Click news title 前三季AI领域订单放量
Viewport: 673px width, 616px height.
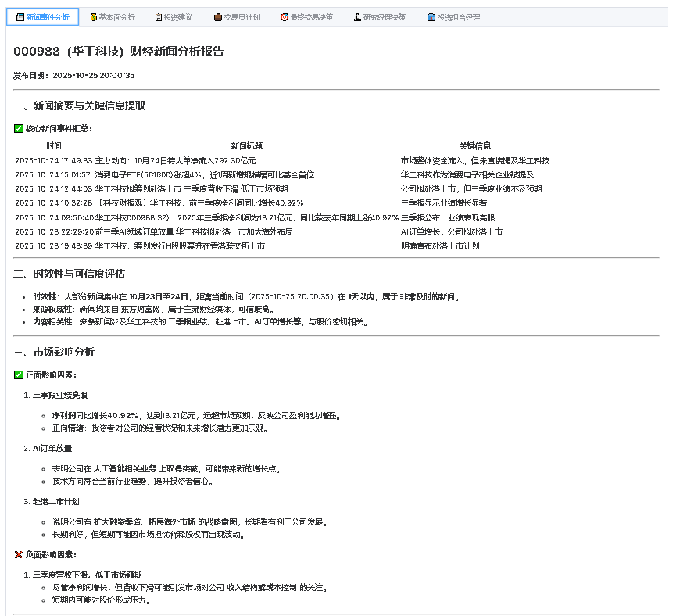(194, 232)
